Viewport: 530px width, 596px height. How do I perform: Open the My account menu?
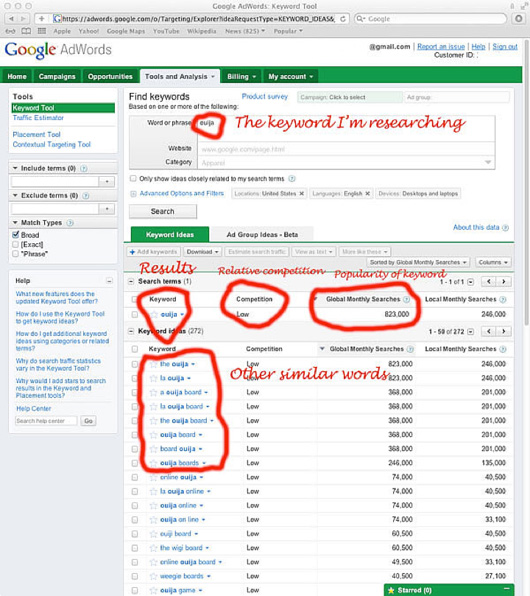point(291,76)
